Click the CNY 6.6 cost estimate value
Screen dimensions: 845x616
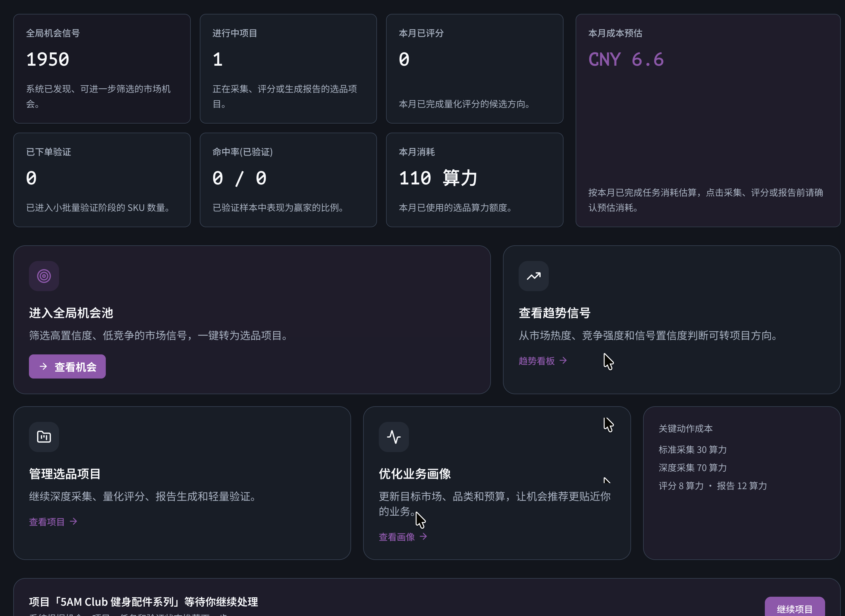(626, 59)
